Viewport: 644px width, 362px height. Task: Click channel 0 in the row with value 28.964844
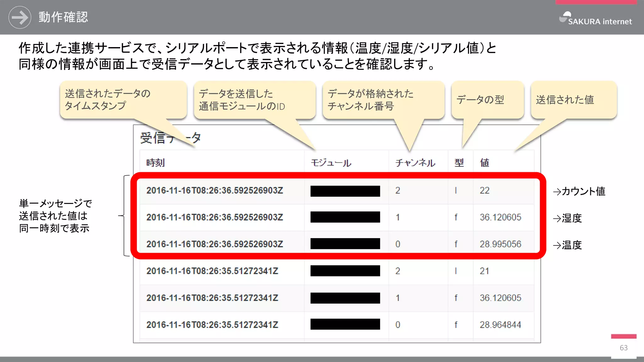[398, 325]
